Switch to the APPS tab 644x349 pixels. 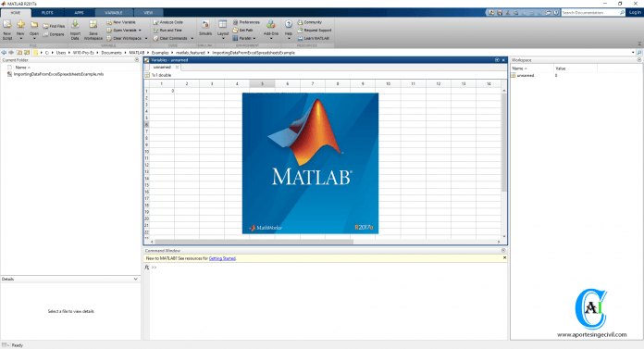coord(79,13)
